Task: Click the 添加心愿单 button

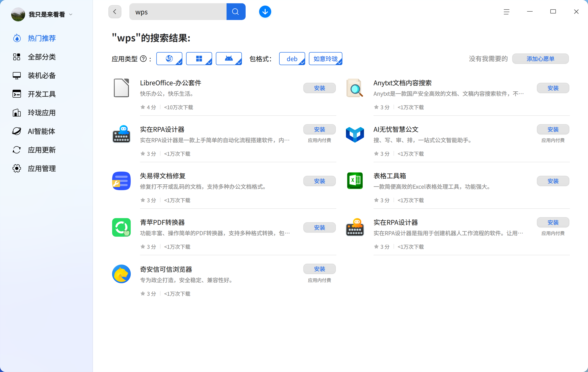Action: (540, 59)
